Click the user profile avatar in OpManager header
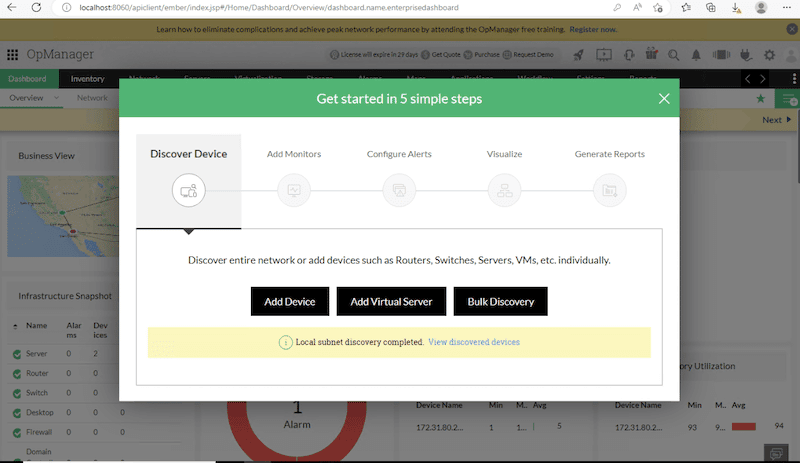Viewport: 800px width, 463px height. tap(791, 55)
